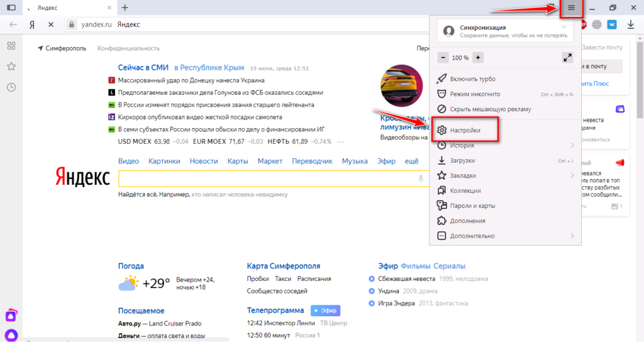Expand the Закладки submenu
The height and width of the screenshot is (362, 644).
click(x=505, y=176)
